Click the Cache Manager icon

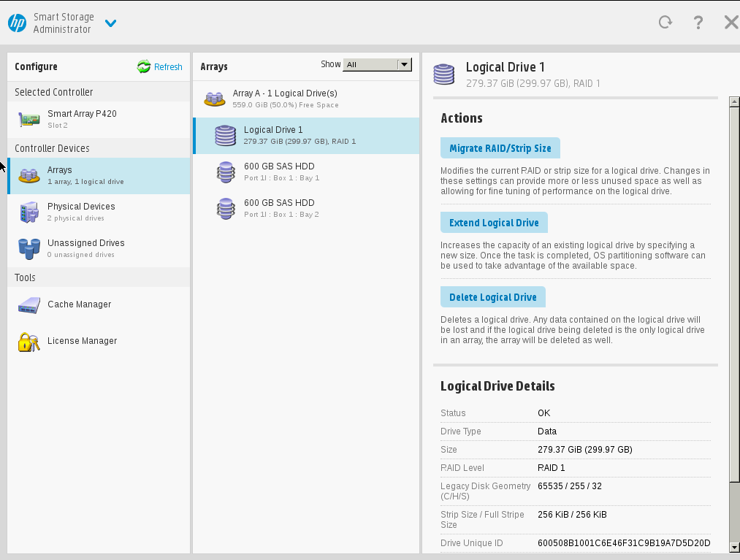tap(28, 305)
